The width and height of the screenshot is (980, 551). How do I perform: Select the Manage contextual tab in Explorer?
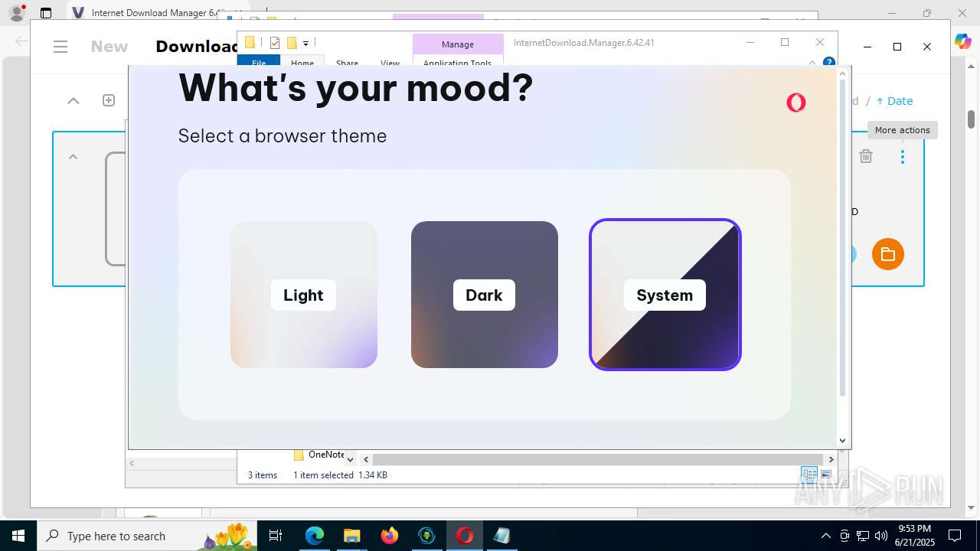tap(458, 44)
